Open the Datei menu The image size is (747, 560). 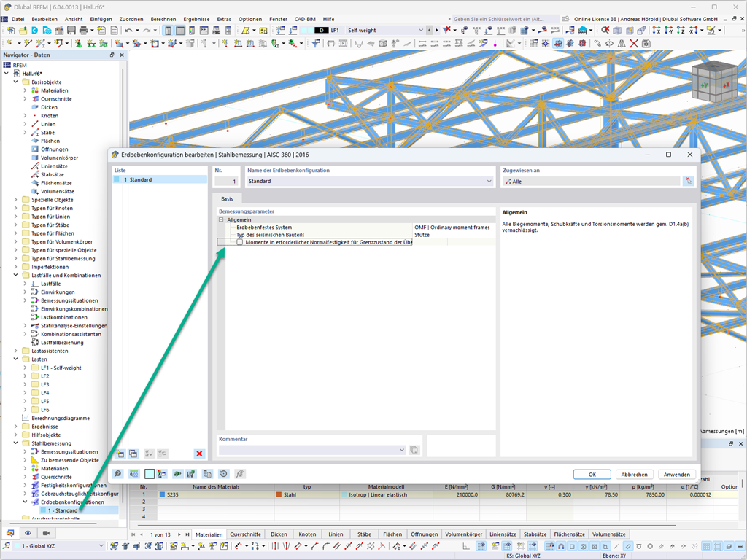tap(18, 19)
